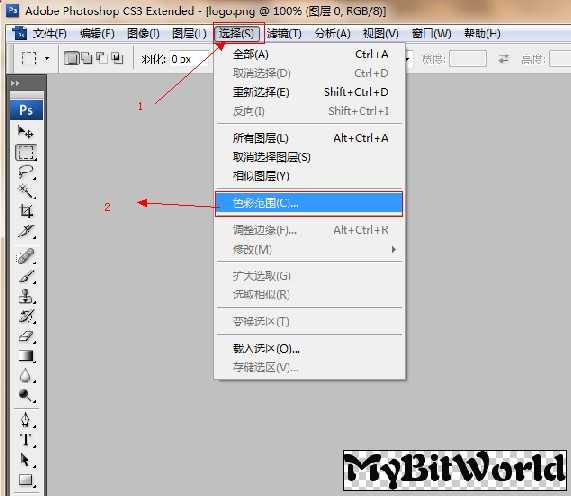Click the 选择(S) menu

pyautogui.click(x=236, y=34)
